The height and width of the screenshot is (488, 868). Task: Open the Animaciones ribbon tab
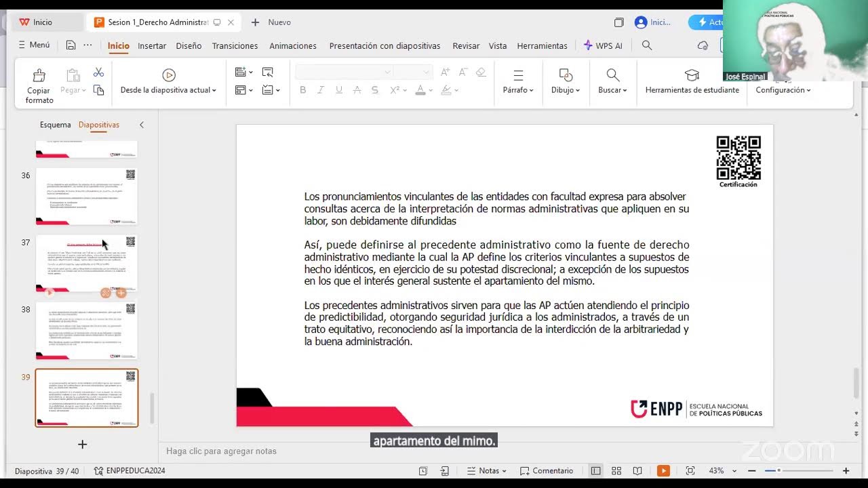click(x=293, y=45)
